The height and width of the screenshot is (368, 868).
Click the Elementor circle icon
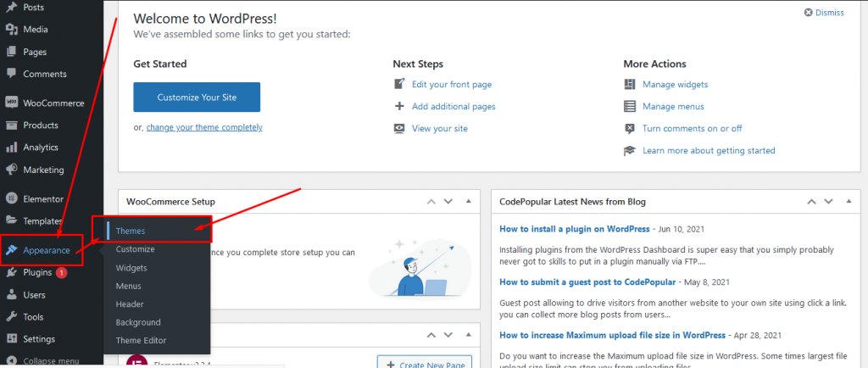[x=11, y=198]
